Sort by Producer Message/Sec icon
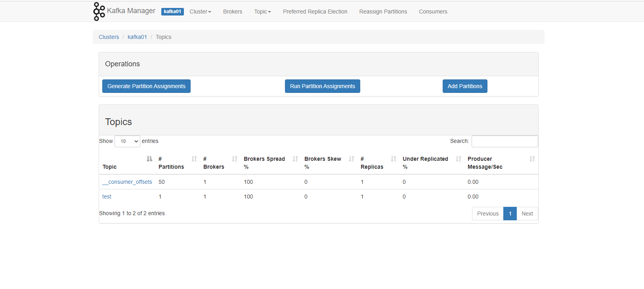The height and width of the screenshot is (289, 644). [x=532, y=159]
